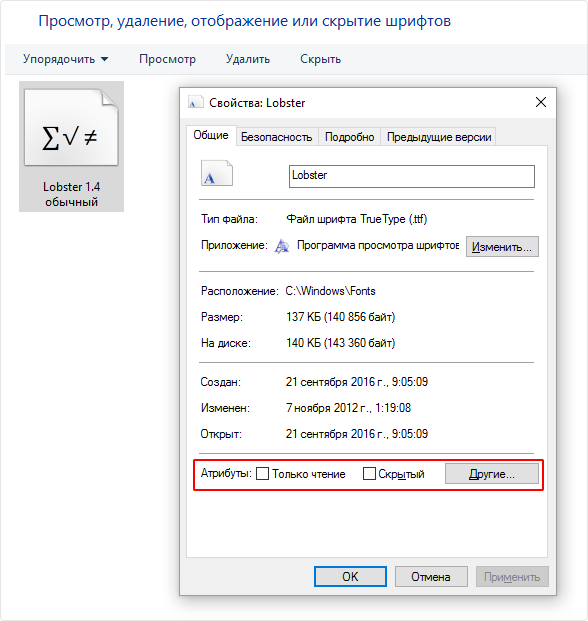Close the Свойства: Lobster dialog
This screenshot has height=621, width=588.
pos(541,102)
